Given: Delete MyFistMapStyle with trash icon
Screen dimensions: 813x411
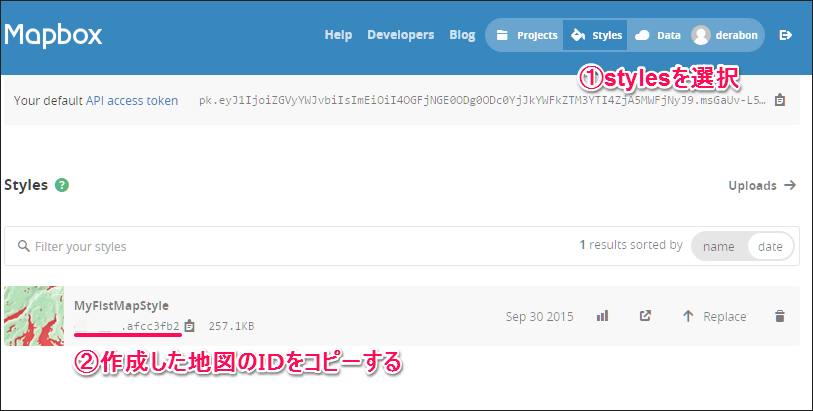Looking at the screenshot, I should (x=780, y=316).
